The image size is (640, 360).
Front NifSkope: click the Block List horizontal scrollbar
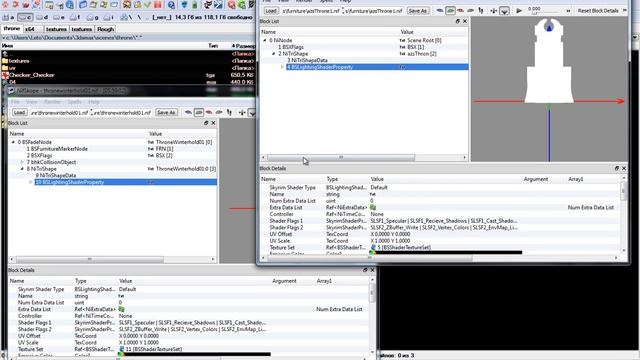tap(364, 158)
